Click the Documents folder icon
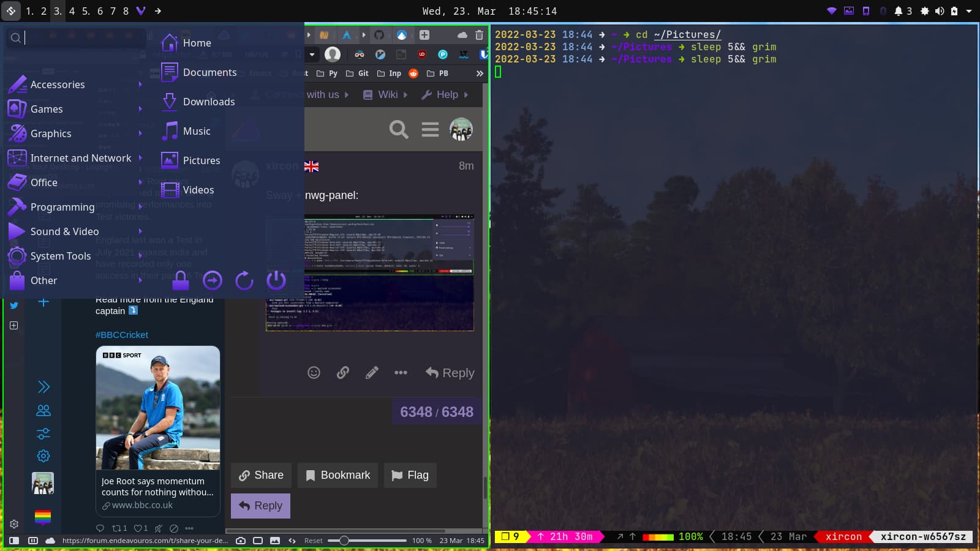 (x=170, y=72)
